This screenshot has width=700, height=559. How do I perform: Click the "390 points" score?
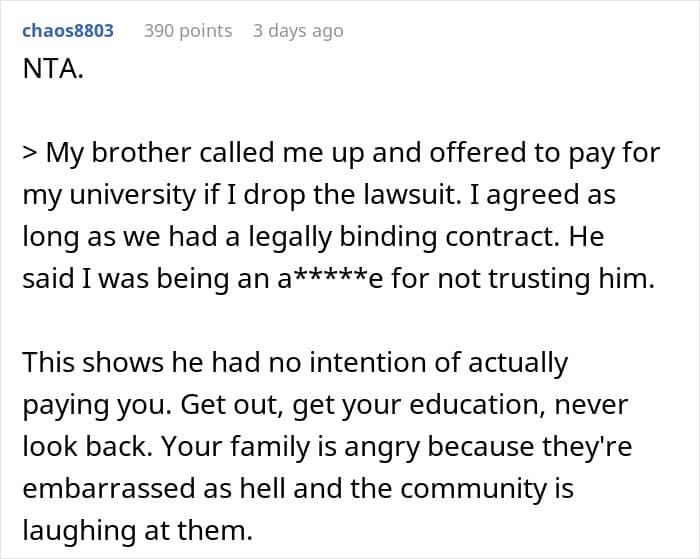click(188, 31)
